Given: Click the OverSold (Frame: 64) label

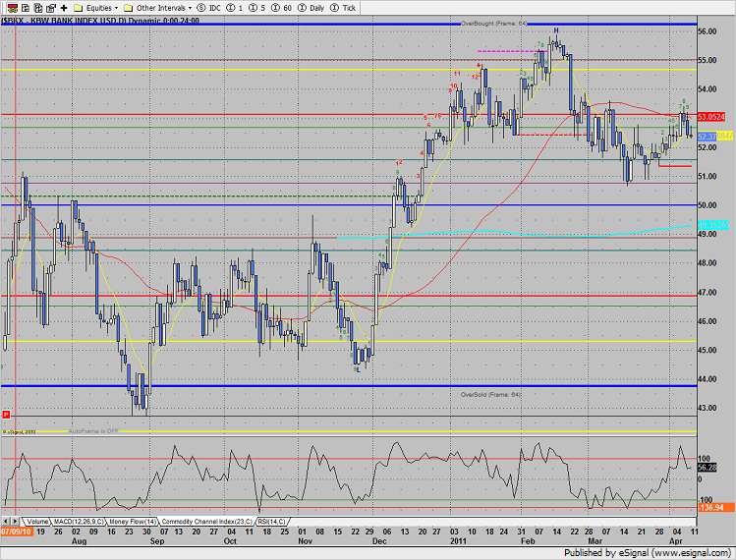Looking at the screenshot, I should pos(490,394).
